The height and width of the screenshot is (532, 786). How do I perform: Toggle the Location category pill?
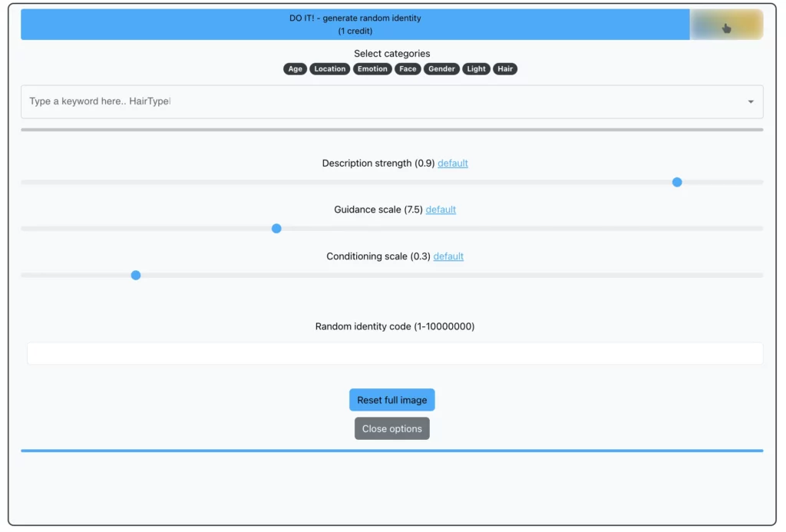tap(329, 68)
